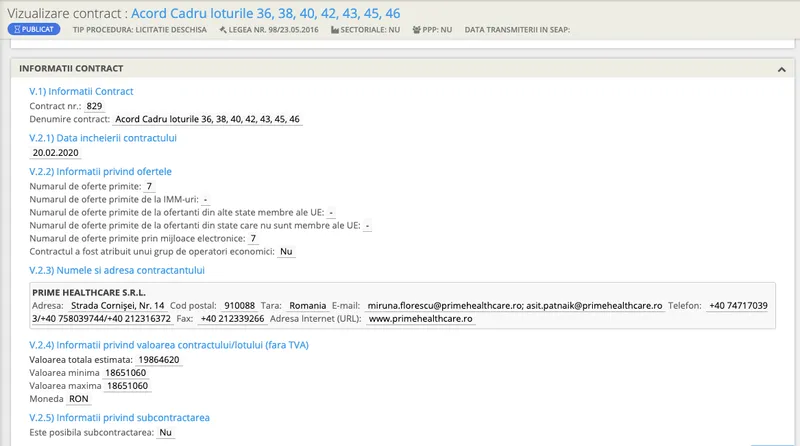Click the contract date 20.02.2020 field
Image resolution: width=800 pixels, height=446 pixels.
[55, 153]
